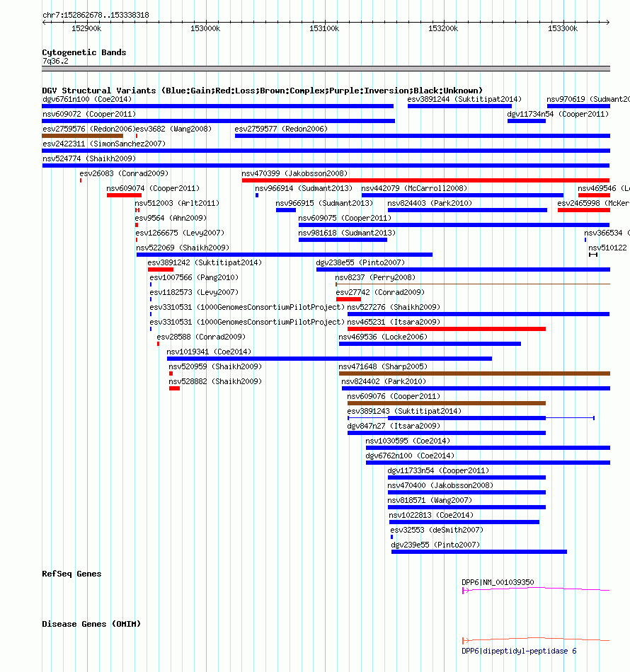
Task: Open nsv470400 (Jakobsson2008) variant
Action: [x=466, y=492]
